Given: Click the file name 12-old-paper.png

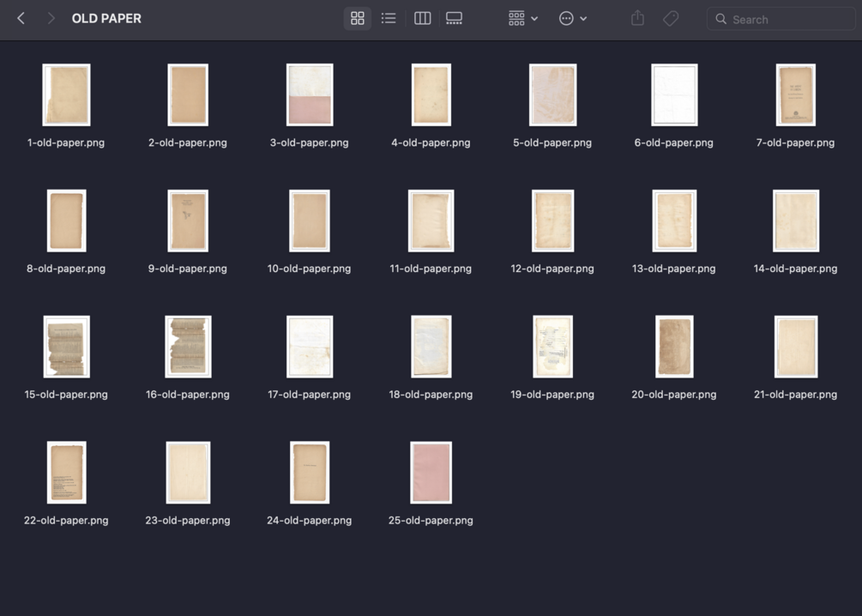Looking at the screenshot, I should 552,269.
